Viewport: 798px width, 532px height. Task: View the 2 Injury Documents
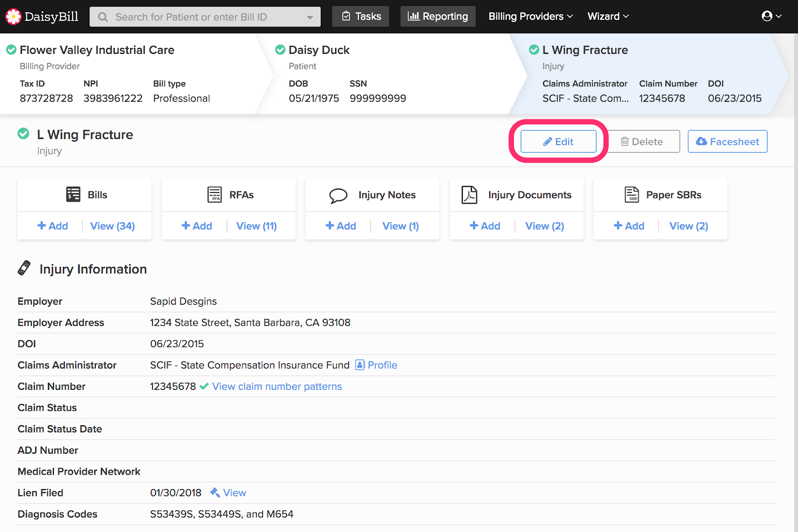[x=545, y=226]
